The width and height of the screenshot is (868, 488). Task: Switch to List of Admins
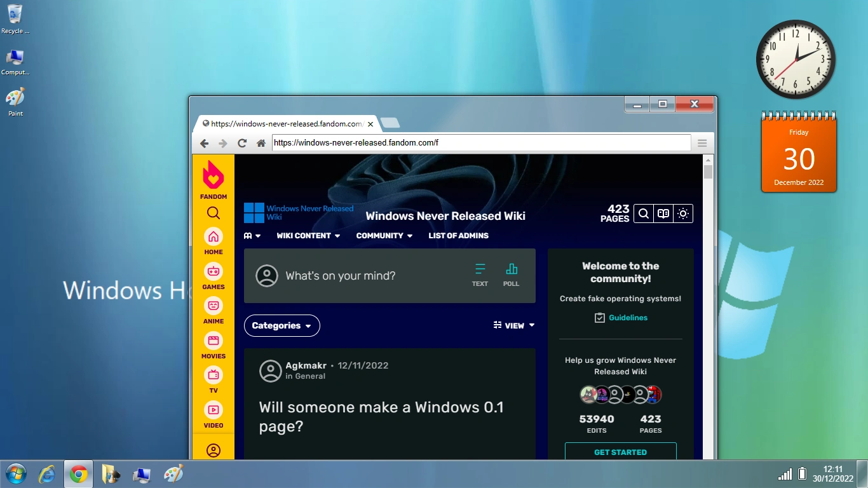pyautogui.click(x=458, y=236)
